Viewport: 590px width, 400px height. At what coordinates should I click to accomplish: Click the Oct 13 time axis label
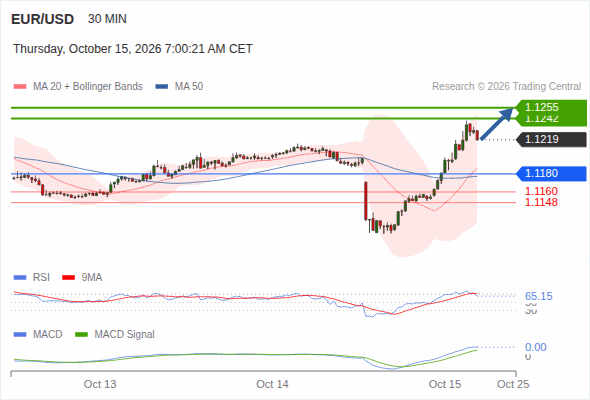(x=100, y=384)
